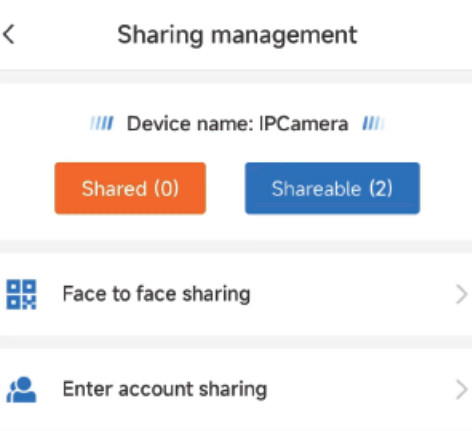Click the IPCamera device name text
This screenshot has width=472, height=431.
click(x=304, y=124)
